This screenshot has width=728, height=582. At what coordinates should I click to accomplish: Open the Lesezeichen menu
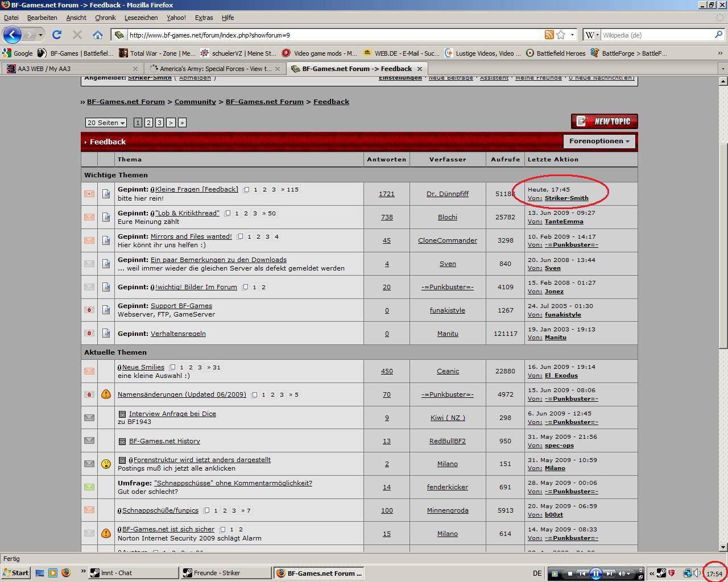[x=140, y=18]
